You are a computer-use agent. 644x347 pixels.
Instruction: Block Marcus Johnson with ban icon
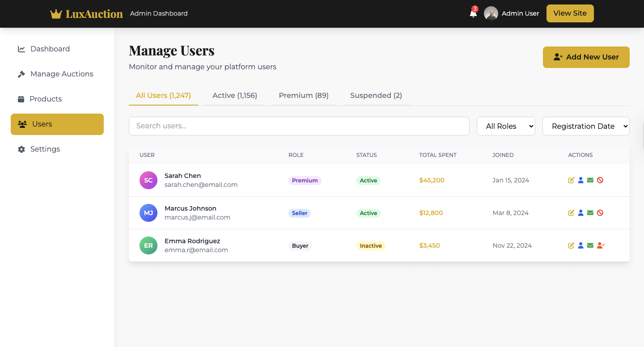click(x=600, y=213)
